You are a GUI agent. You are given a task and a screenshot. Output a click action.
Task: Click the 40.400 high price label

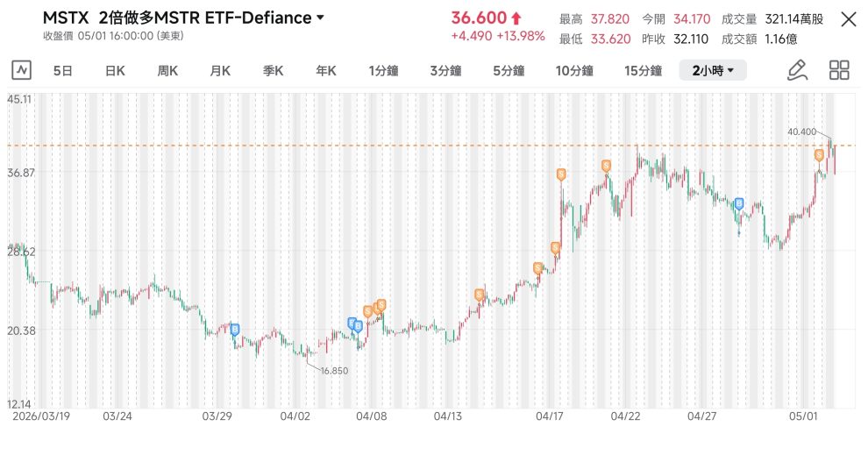(x=801, y=132)
